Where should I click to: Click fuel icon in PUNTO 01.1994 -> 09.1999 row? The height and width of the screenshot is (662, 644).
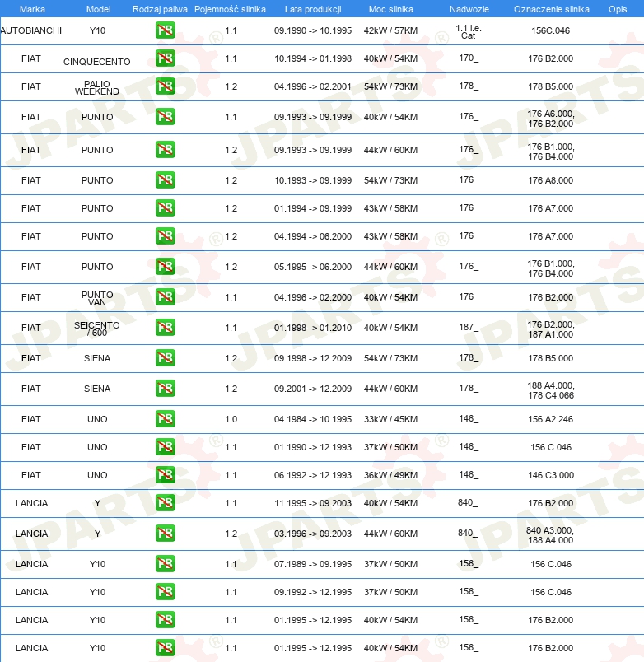point(165,207)
